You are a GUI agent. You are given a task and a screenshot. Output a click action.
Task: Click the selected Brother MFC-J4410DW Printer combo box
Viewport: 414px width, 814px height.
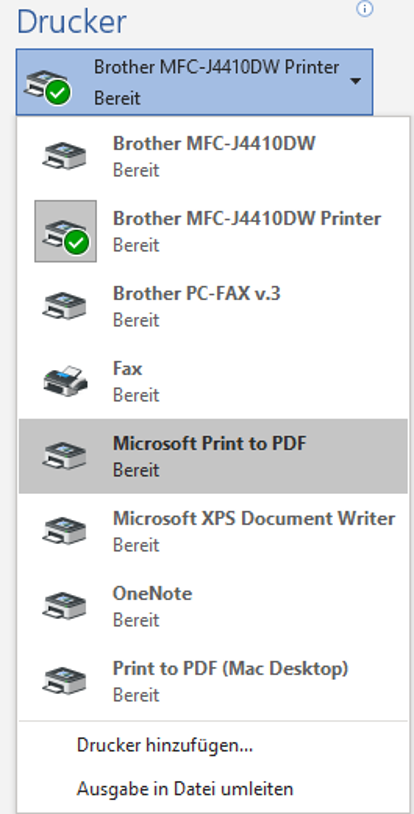194,82
